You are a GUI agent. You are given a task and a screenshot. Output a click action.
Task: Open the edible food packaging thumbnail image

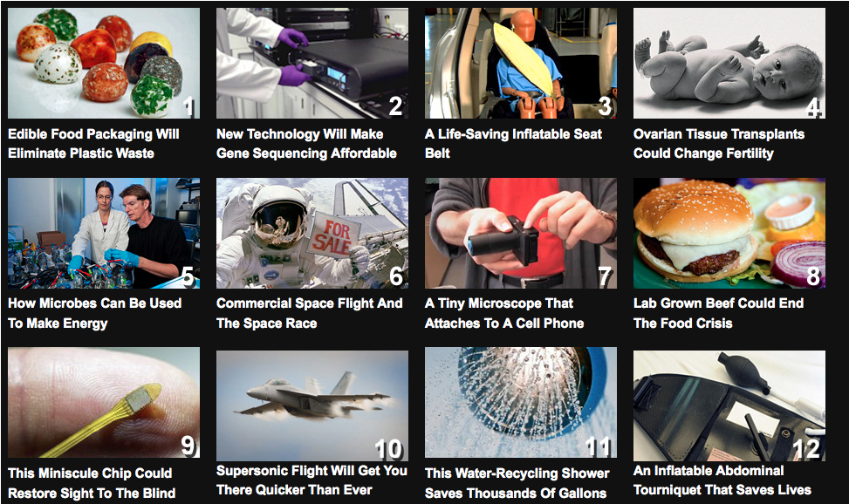(104, 63)
